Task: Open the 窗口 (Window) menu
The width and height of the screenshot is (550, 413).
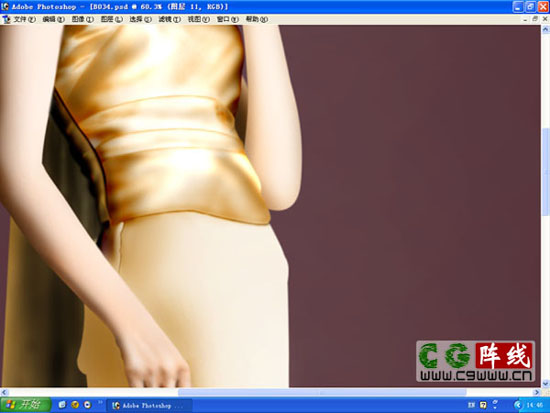Action: point(228,19)
